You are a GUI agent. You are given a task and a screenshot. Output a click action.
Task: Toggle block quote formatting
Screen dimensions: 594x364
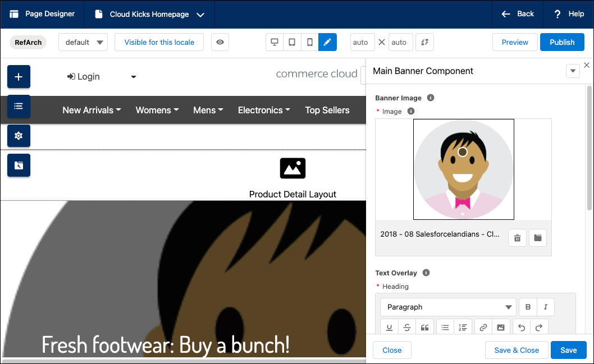[424, 328]
